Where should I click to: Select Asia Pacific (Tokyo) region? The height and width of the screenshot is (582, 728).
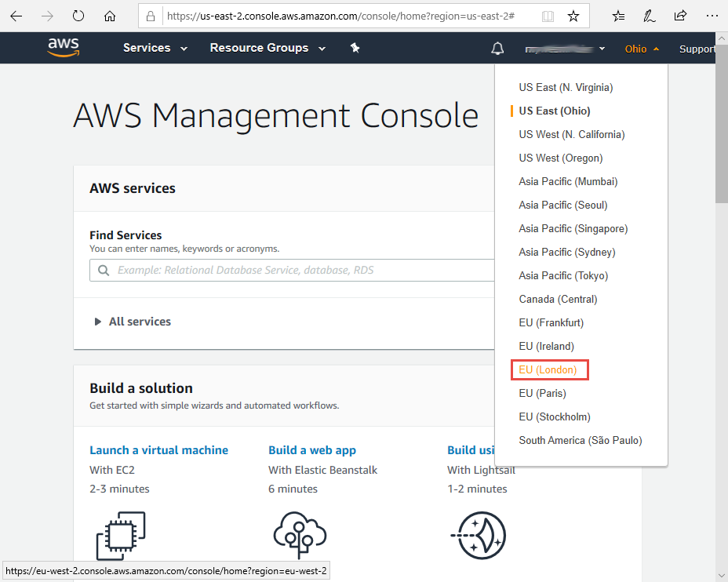click(563, 275)
